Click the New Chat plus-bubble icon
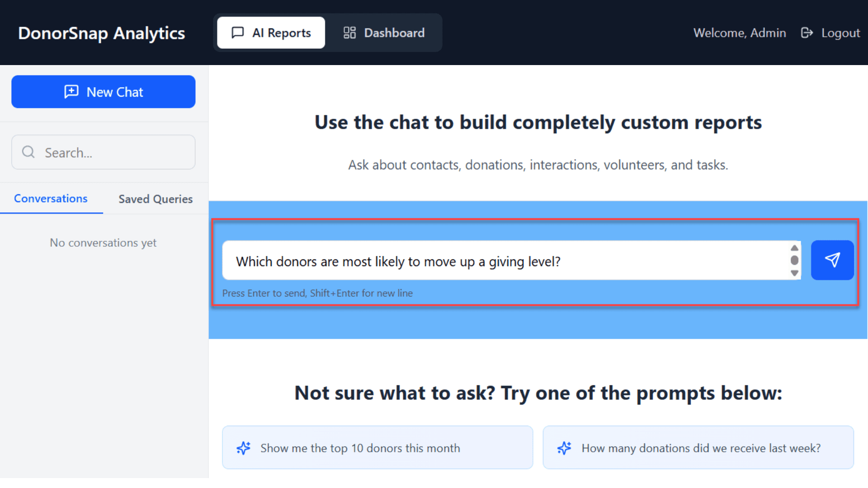Screen dimensions: 868x488 click(71, 92)
